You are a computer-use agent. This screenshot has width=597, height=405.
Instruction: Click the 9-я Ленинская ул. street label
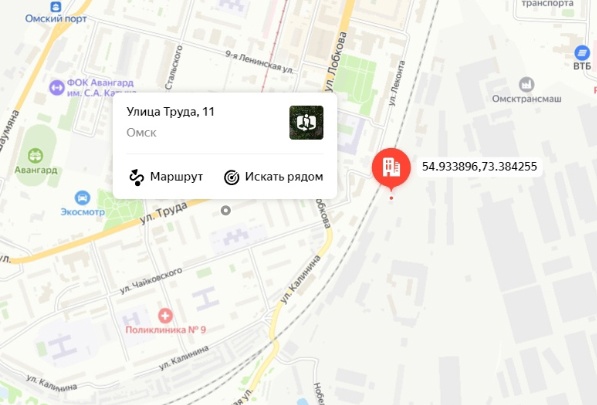click(x=260, y=62)
